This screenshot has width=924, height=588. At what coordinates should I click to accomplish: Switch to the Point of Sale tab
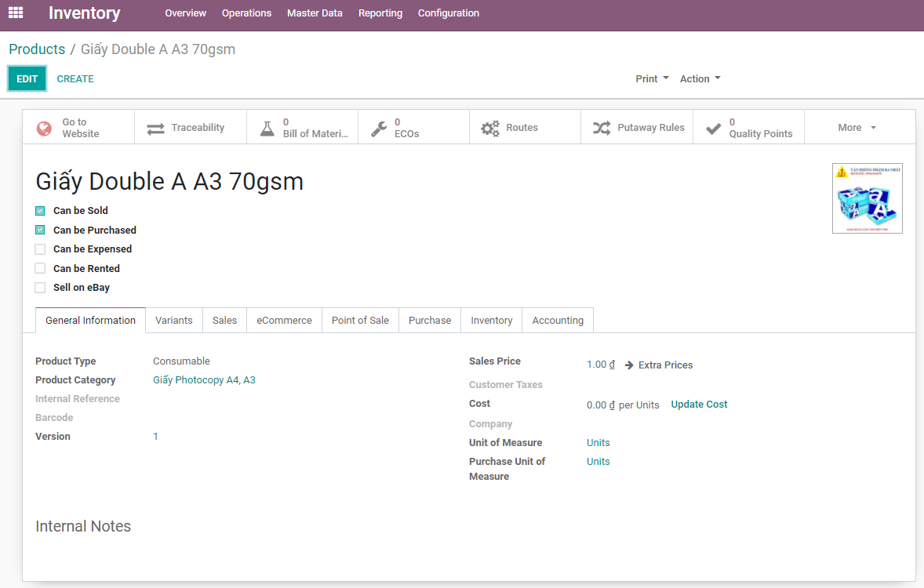tap(360, 320)
